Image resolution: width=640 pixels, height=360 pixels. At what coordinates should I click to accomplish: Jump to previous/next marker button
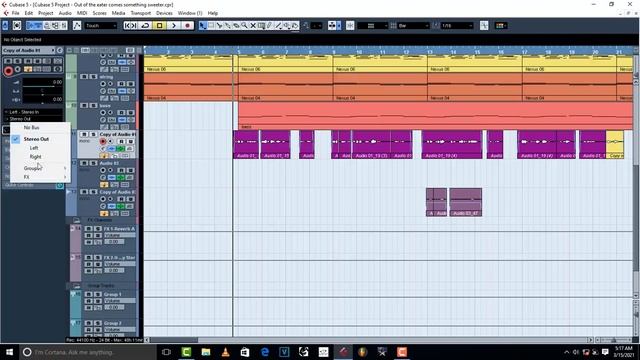coord(130,26)
